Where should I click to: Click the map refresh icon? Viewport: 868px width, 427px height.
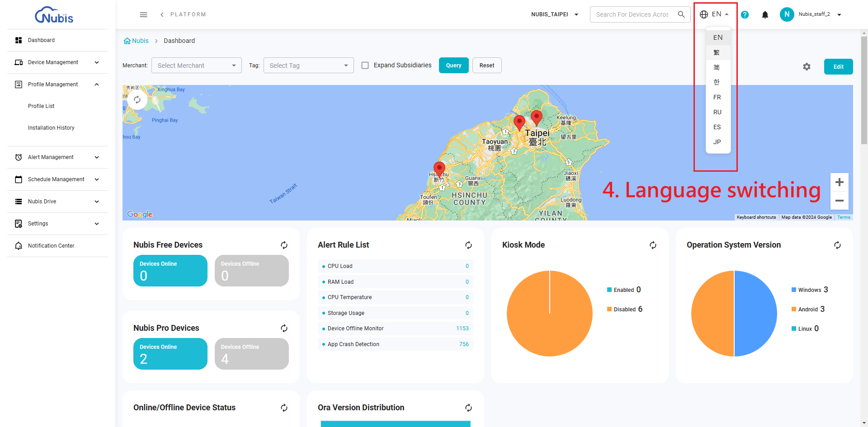tap(137, 99)
